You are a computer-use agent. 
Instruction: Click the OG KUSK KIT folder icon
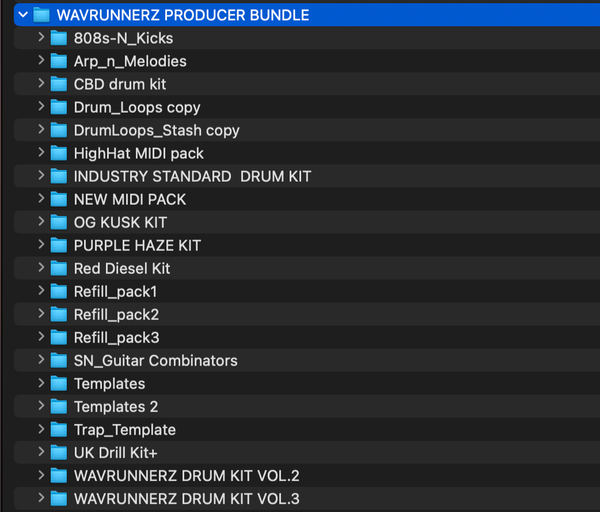coord(59,222)
